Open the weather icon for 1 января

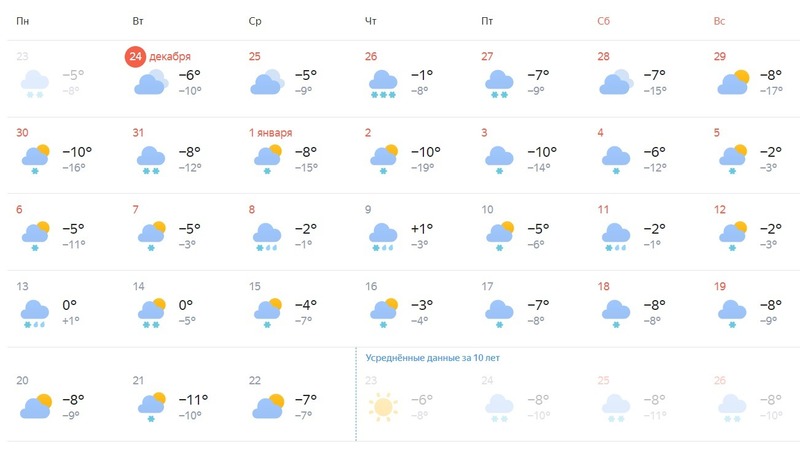coord(268,160)
